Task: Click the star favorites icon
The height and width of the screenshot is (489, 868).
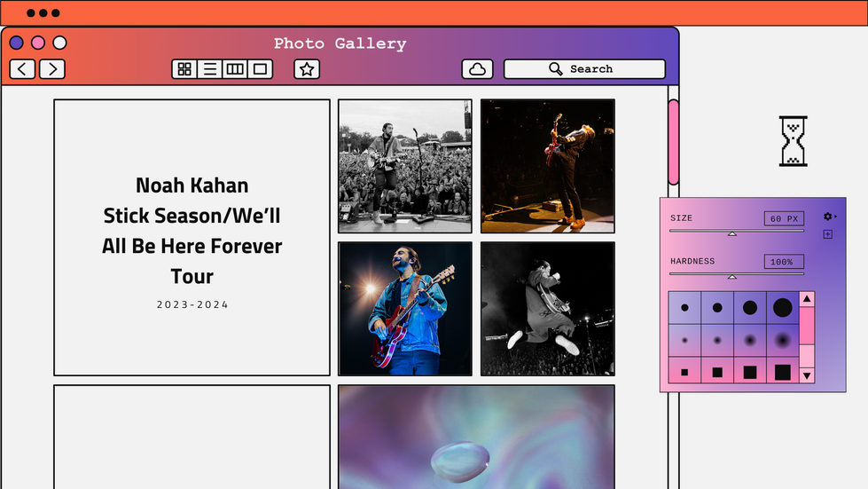Action: tap(307, 69)
